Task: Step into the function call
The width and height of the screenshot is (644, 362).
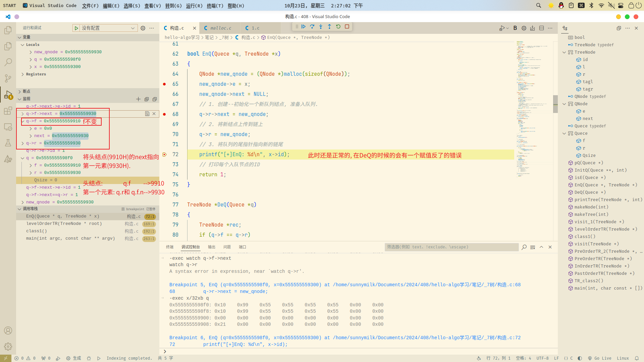Action: click(x=321, y=26)
